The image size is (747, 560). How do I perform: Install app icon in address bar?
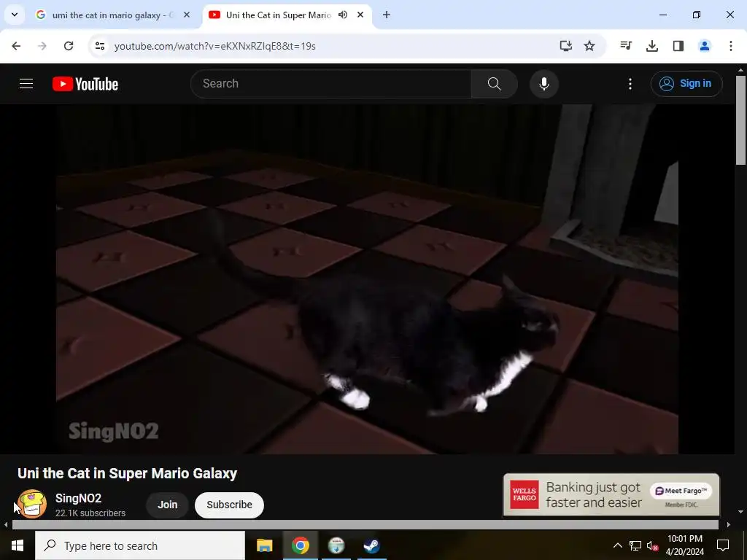(x=565, y=46)
